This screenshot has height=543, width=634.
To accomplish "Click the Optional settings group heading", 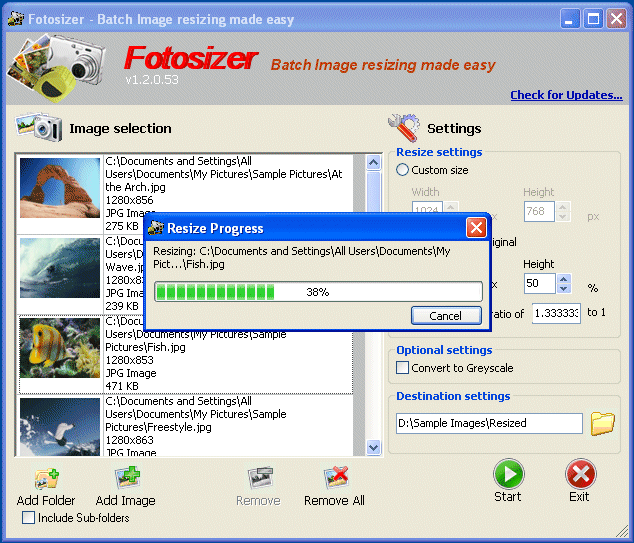I will (444, 350).
